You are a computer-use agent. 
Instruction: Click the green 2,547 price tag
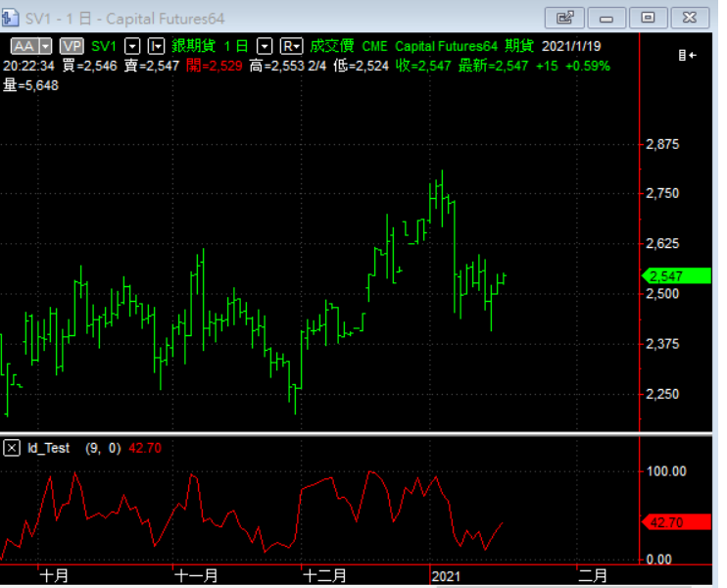tap(676, 276)
